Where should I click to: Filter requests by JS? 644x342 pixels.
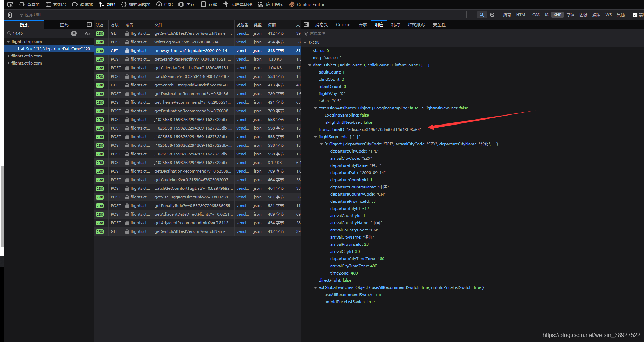546,15
